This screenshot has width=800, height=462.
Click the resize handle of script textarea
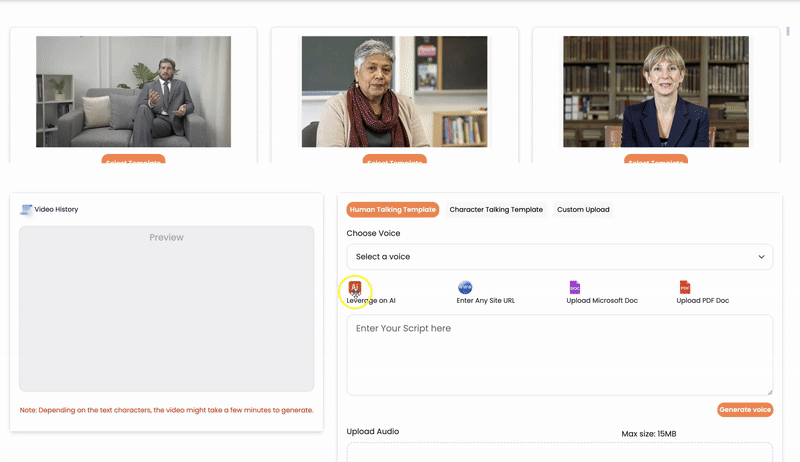(x=769, y=392)
